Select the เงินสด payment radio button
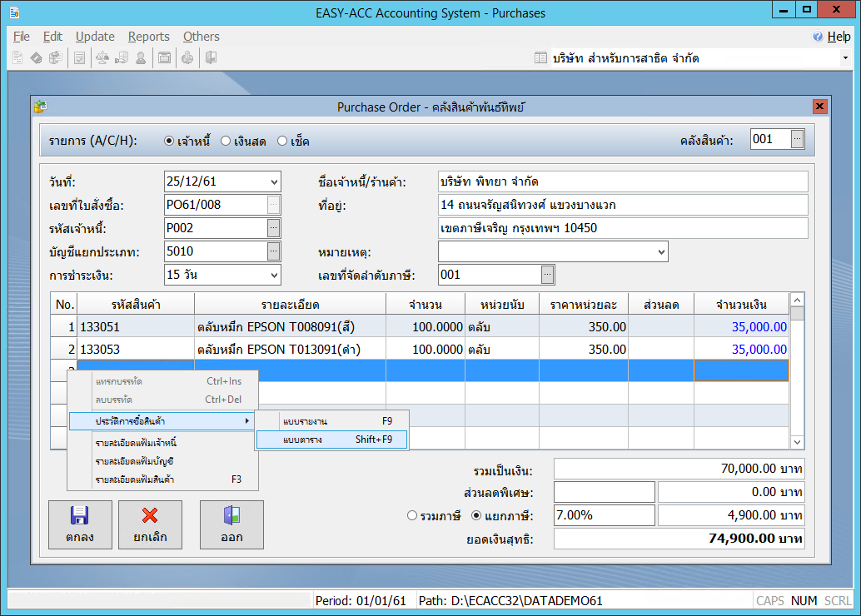 pyautogui.click(x=226, y=142)
